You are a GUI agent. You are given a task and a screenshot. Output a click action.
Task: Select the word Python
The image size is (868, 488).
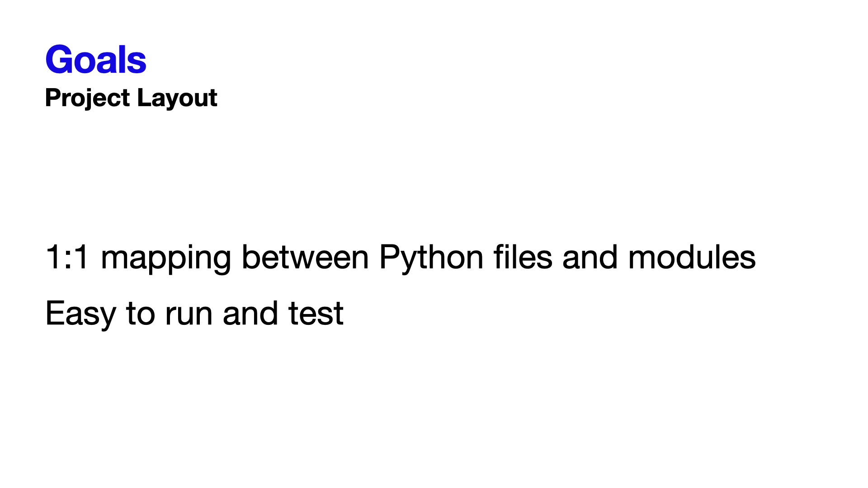click(x=431, y=259)
